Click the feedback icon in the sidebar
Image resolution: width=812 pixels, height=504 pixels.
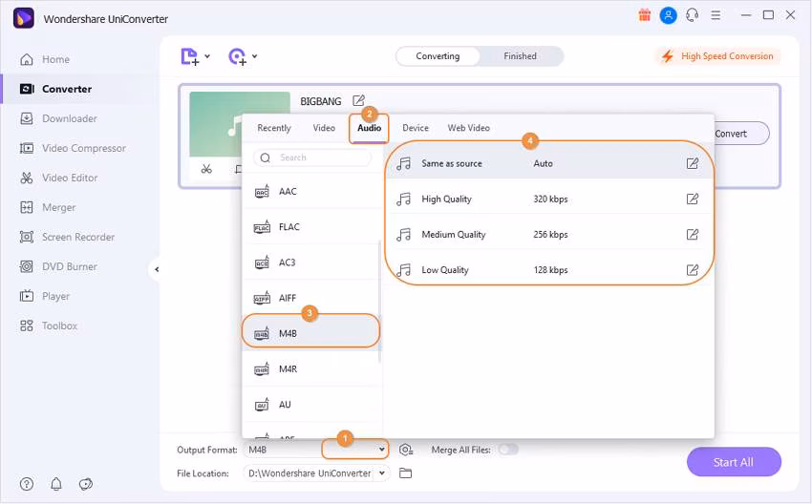[85, 484]
